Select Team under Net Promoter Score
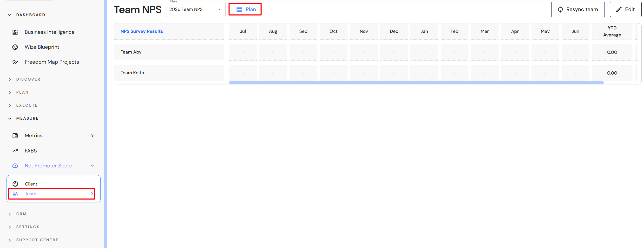 [x=31, y=194]
